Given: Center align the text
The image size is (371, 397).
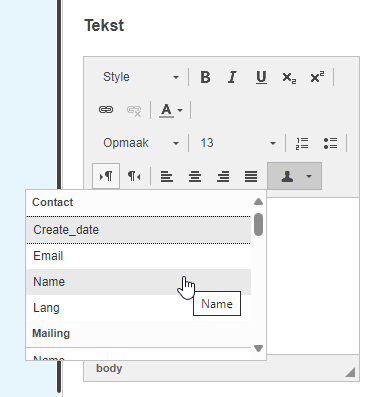Looking at the screenshot, I should pos(195,176).
